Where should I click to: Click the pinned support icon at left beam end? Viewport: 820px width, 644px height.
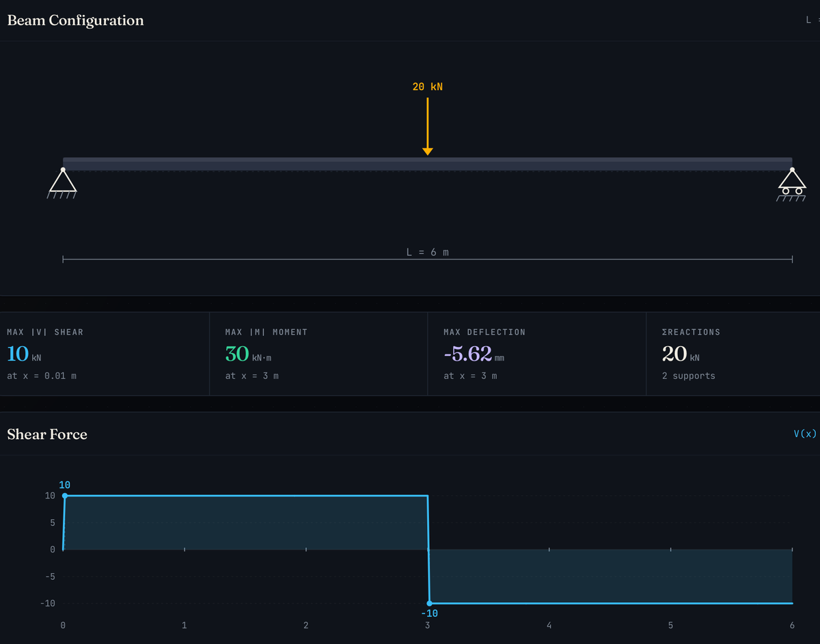pyautogui.click(x=63, y=183)
